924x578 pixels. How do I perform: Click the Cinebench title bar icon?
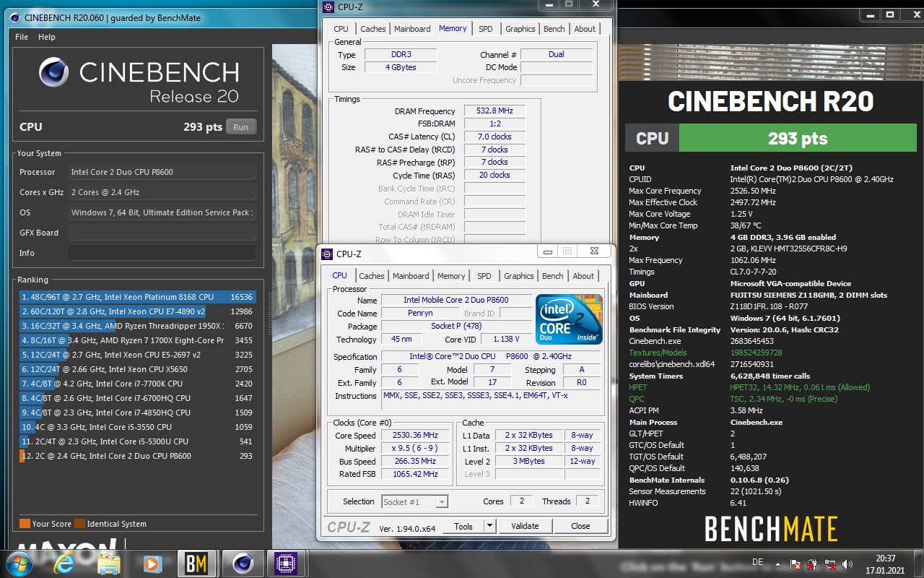14,17
